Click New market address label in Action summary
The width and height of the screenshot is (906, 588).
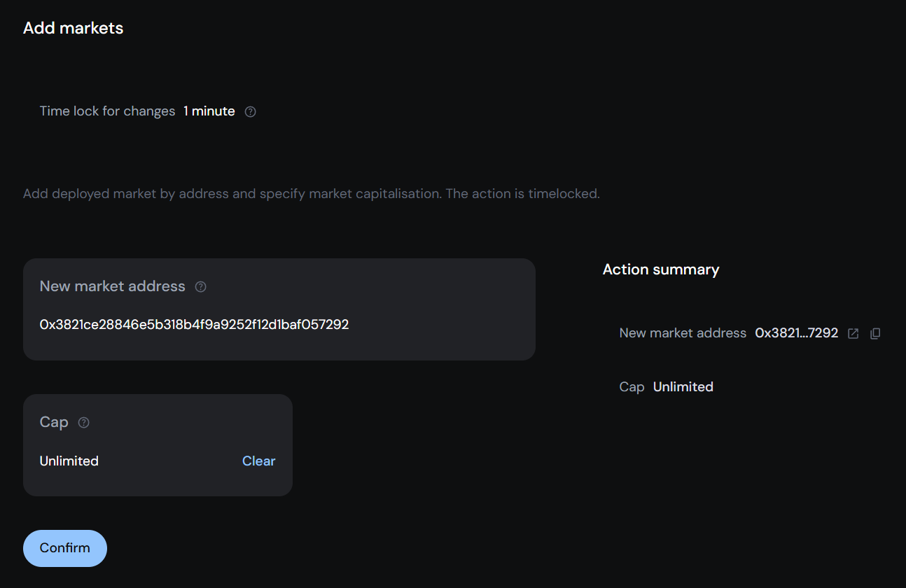683,333
